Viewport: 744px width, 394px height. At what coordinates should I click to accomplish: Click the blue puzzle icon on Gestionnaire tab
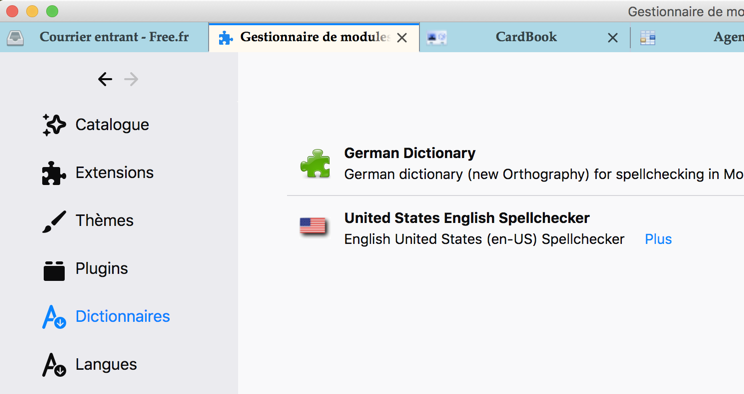[x=225, y=38]
